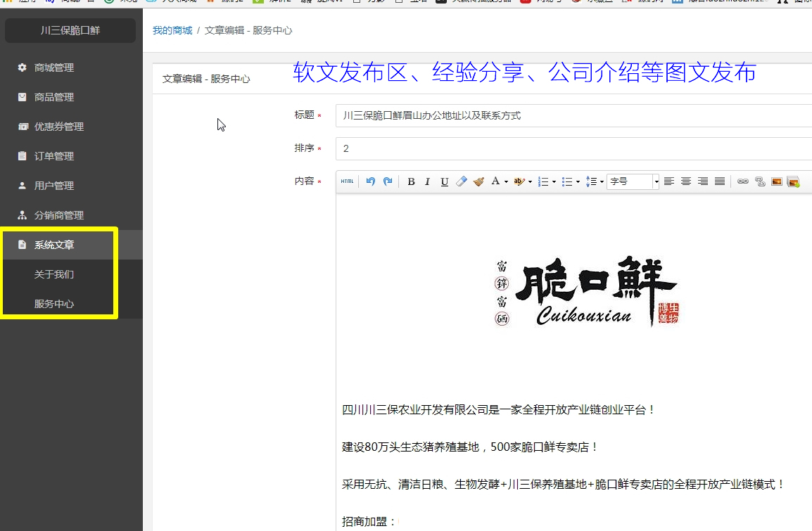This screenshot has width=812, height=531.
Task: Click the 排序 sort order input field
Action: coord(573,148)
